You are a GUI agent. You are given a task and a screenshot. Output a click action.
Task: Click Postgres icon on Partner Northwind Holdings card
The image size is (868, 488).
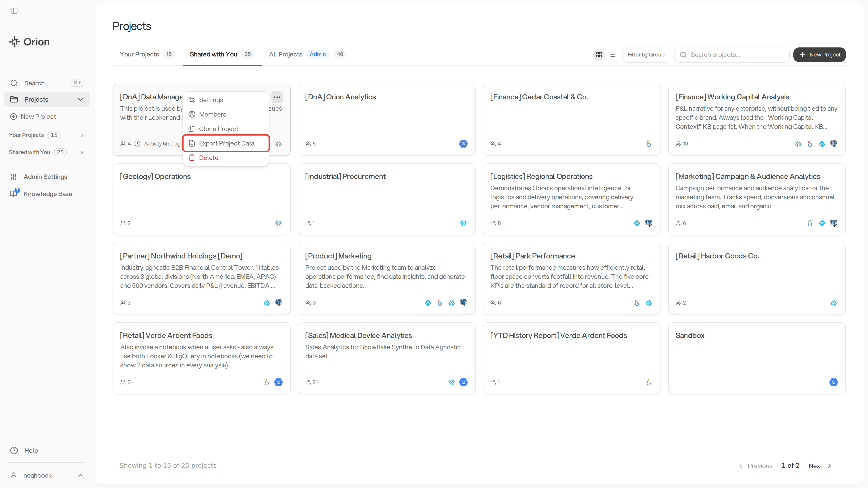(x=278, y=303)
